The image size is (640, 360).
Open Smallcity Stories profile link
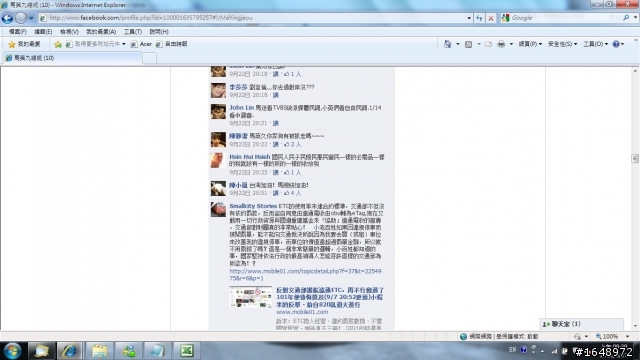(253, 206)
